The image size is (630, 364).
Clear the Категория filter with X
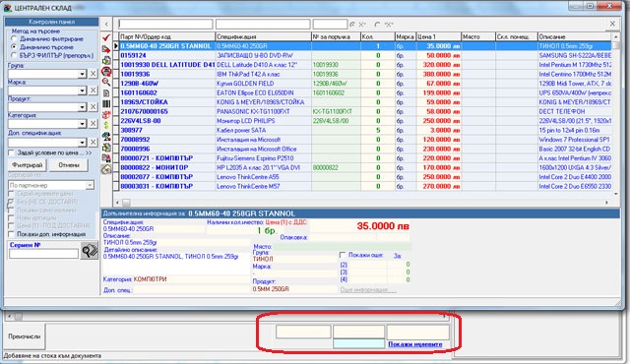tap(93, 124)
